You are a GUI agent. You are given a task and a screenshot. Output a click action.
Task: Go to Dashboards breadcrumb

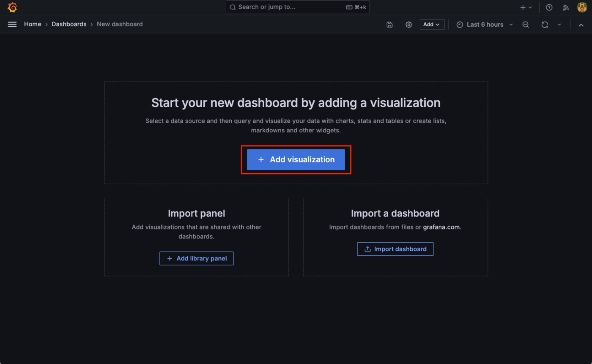coord(69,25)
